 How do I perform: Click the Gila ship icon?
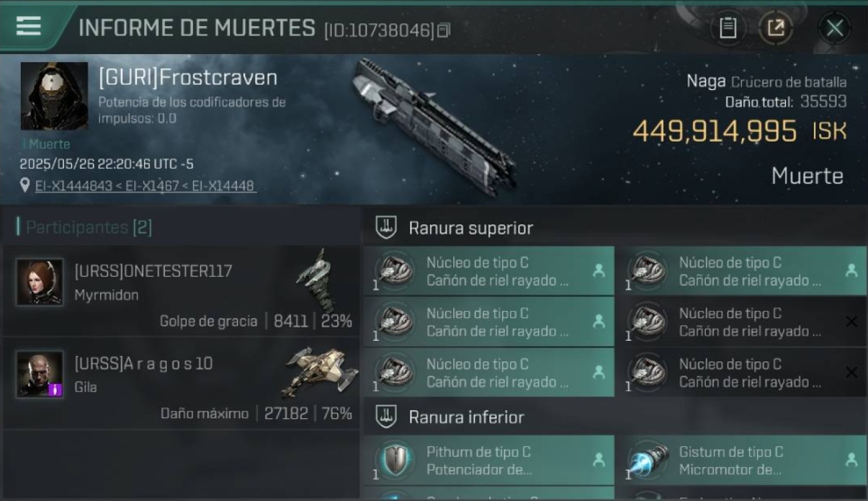tap(319, 371)
